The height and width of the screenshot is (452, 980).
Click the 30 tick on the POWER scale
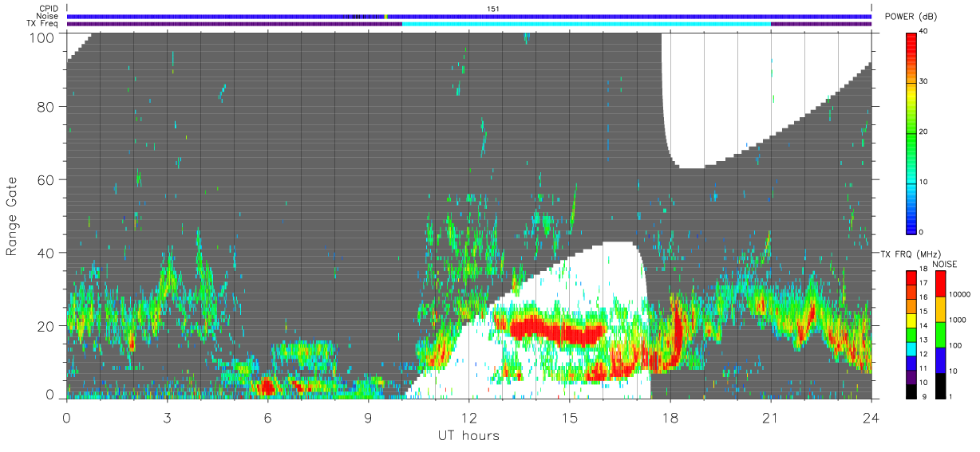coord(925,82)
